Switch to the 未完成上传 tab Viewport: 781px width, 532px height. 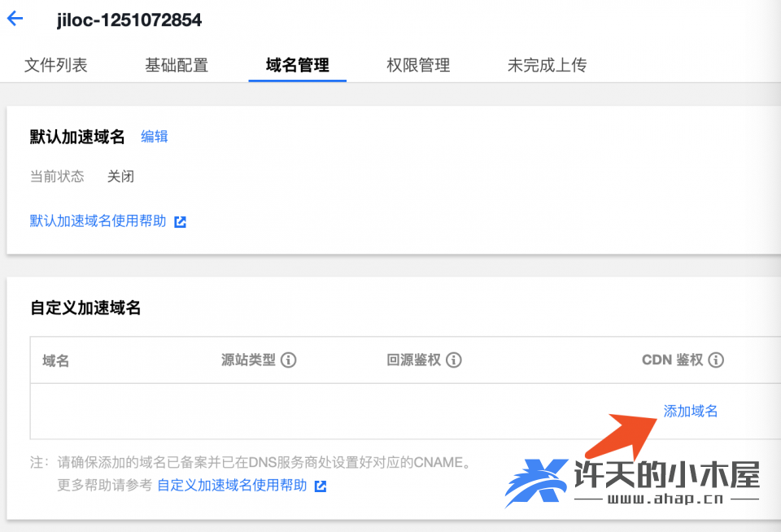547,65
